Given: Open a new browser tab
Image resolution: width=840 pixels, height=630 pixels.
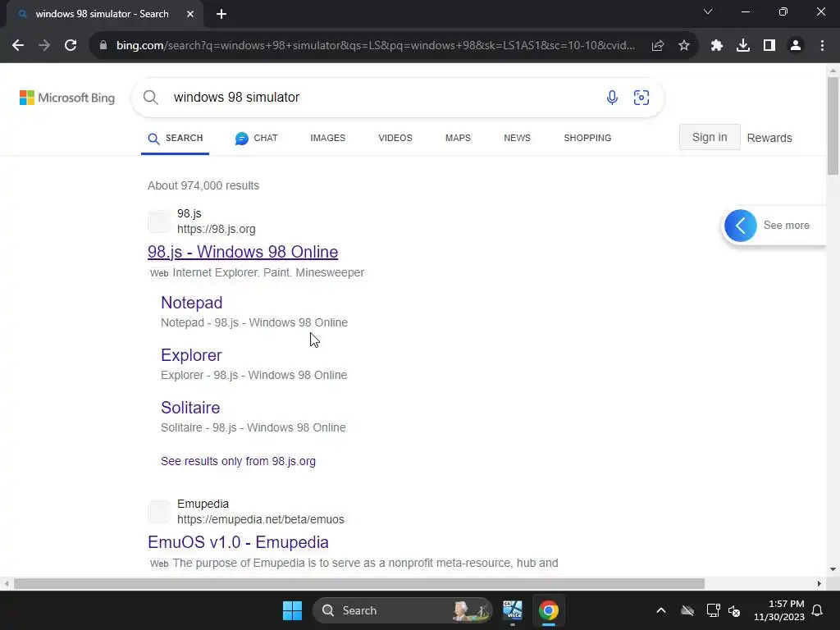Looking at the screenshot, I should coord(221,14).
